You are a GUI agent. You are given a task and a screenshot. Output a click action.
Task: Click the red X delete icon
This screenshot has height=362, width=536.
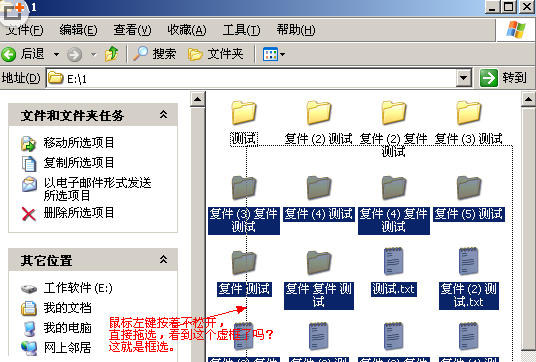point(29,214)
